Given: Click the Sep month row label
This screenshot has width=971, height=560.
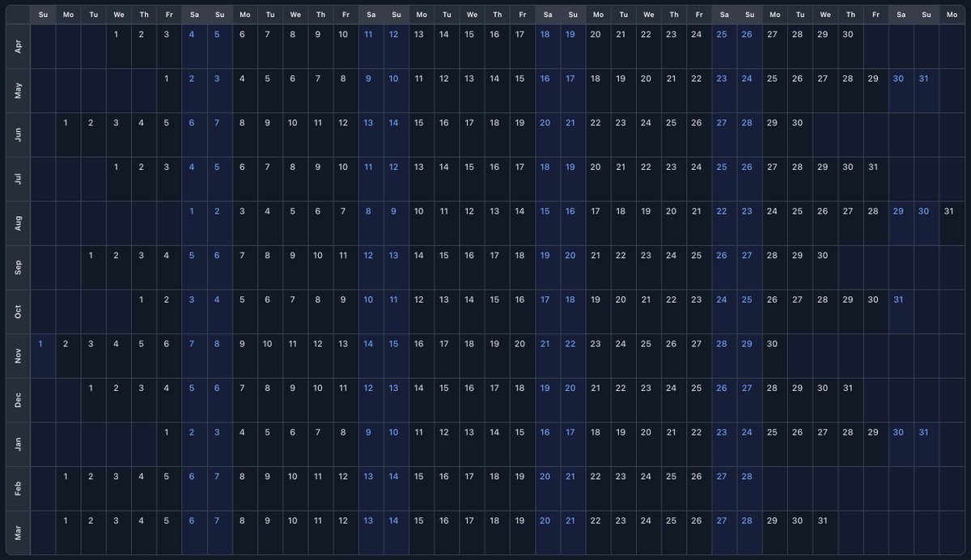Looking at the screenshot, I should [x=18, y=267].
